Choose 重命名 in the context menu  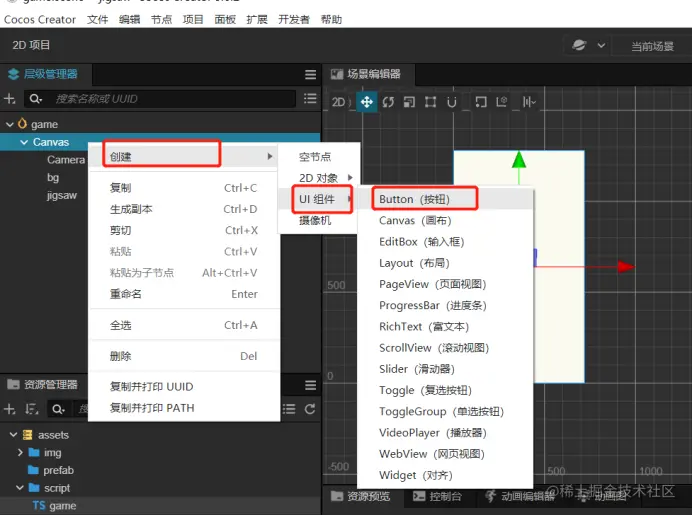point(184,294)
